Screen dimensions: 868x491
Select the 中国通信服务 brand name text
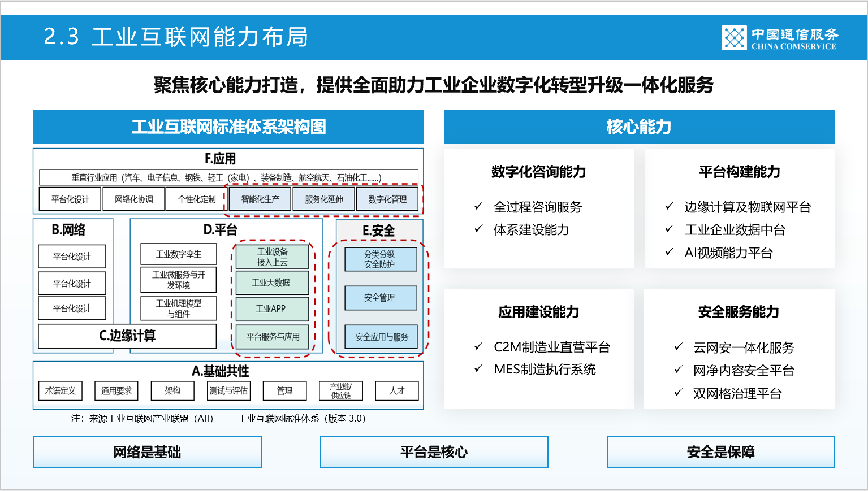[x=794, y=34]
